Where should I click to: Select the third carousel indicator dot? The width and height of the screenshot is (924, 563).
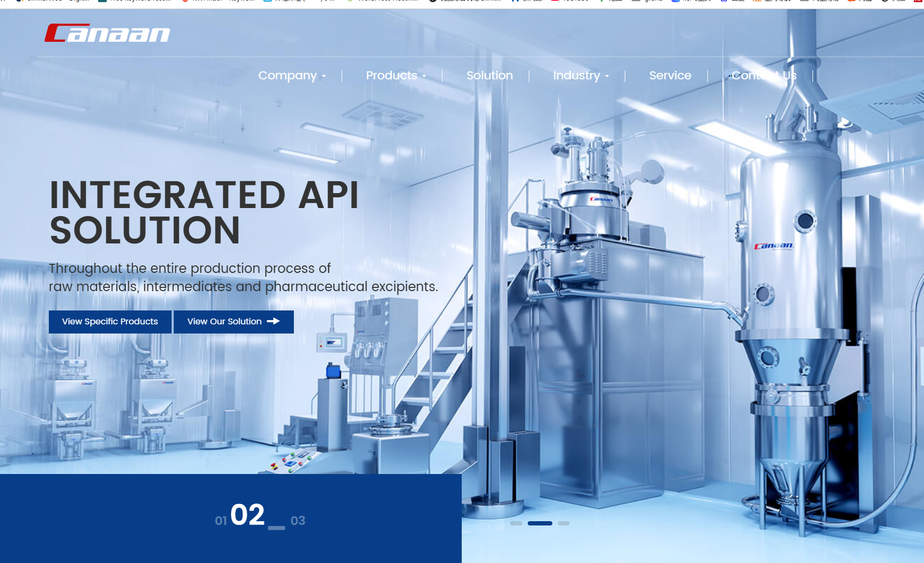click(563, 523)
